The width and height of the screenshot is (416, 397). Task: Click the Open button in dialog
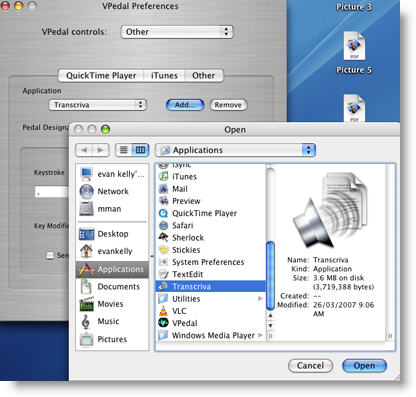tap(364, 366)
